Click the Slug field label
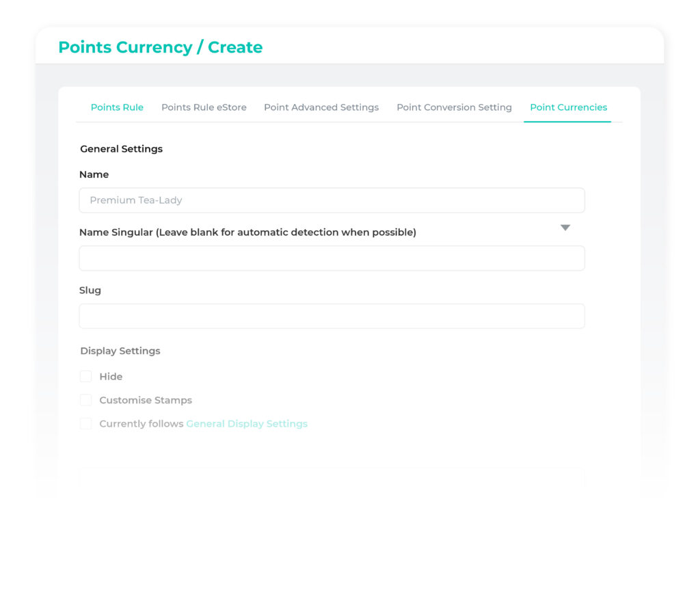The height and width of the screenshot is (599, 700). click(90, 291)
